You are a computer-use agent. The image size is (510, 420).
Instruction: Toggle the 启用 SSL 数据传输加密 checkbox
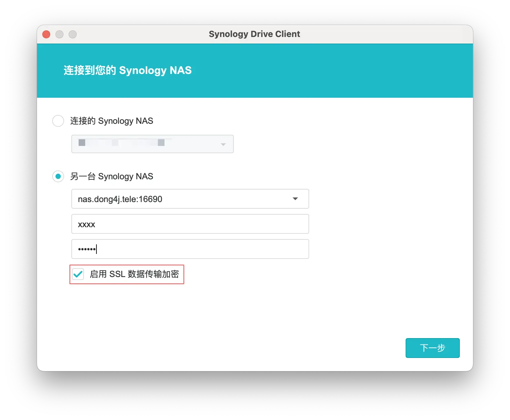tap(78, 274)
